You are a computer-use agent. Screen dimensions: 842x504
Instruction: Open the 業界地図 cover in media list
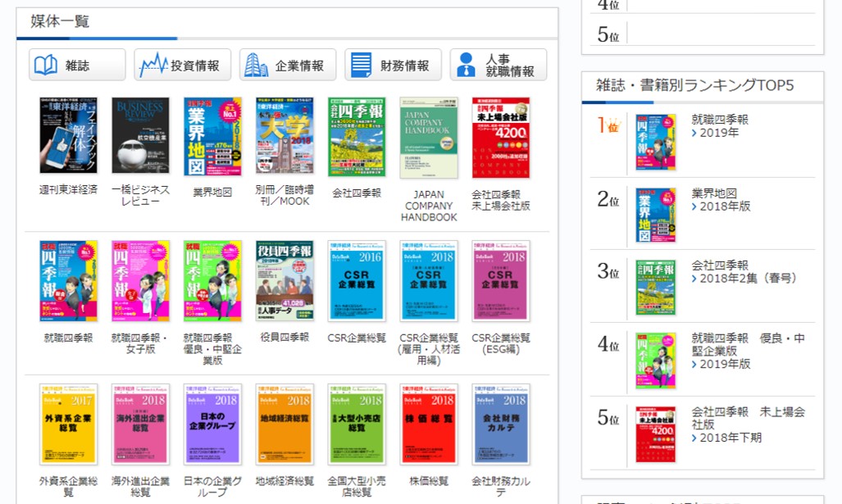click(x=212, y=136)
